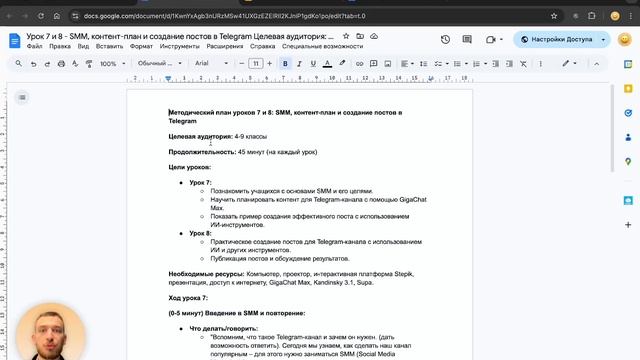This screenshot has height=360, width=640.
Task: Show the document outline
Action: [x=22, y=97]
